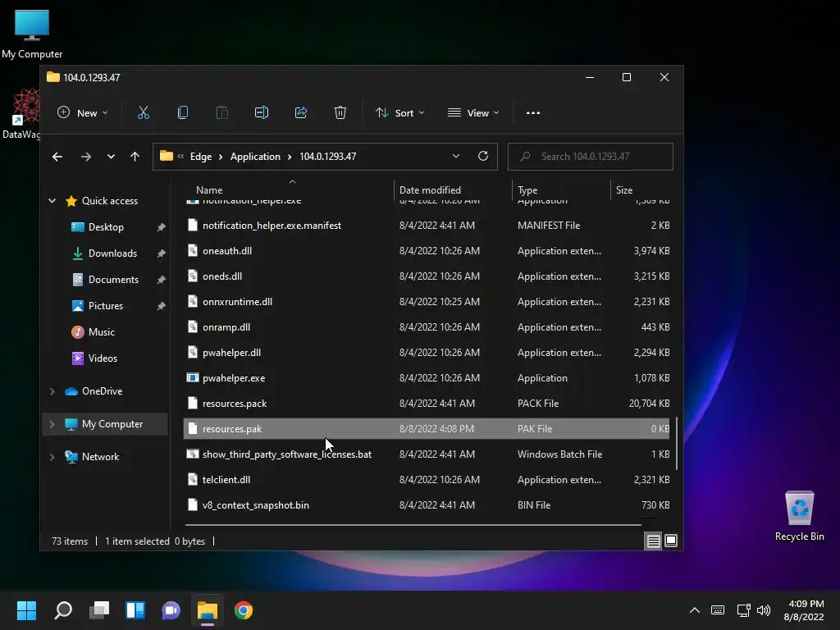Image resolution: width=840 pixels, height=630 pixels.
Task: Launch Google Chrome from the taskbar
Action: coord(243,610)
